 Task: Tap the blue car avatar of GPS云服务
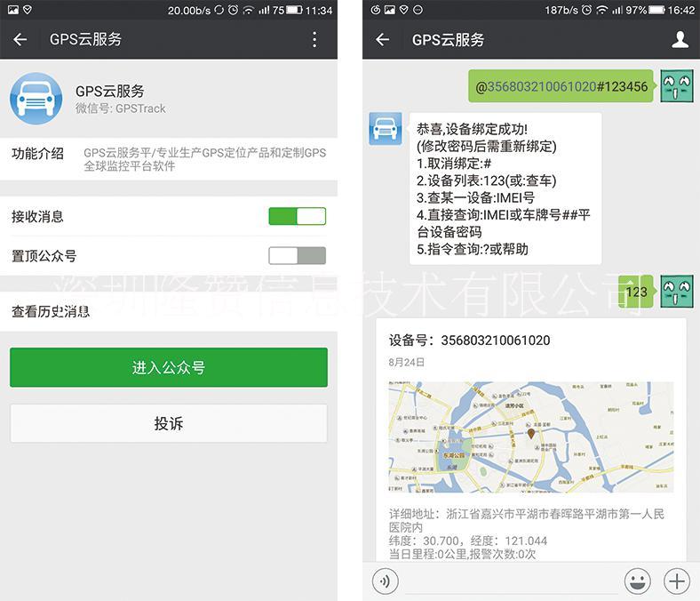[36, 99]
